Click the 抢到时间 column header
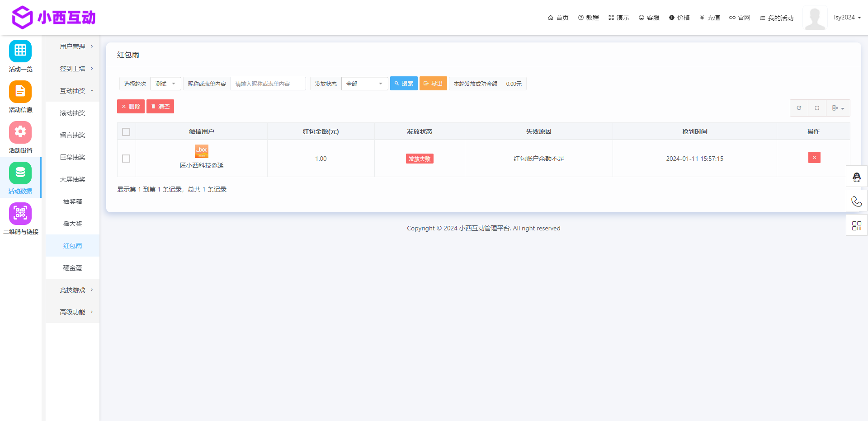The height and width of the screenshot is (421, 868). click(x=694, y=131)
